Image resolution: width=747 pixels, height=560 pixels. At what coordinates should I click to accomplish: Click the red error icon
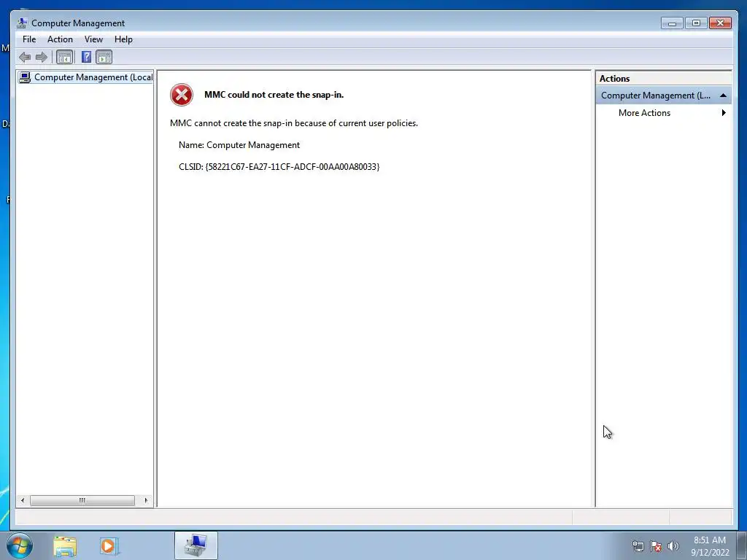pyautogui.click(x=182, y=95)
